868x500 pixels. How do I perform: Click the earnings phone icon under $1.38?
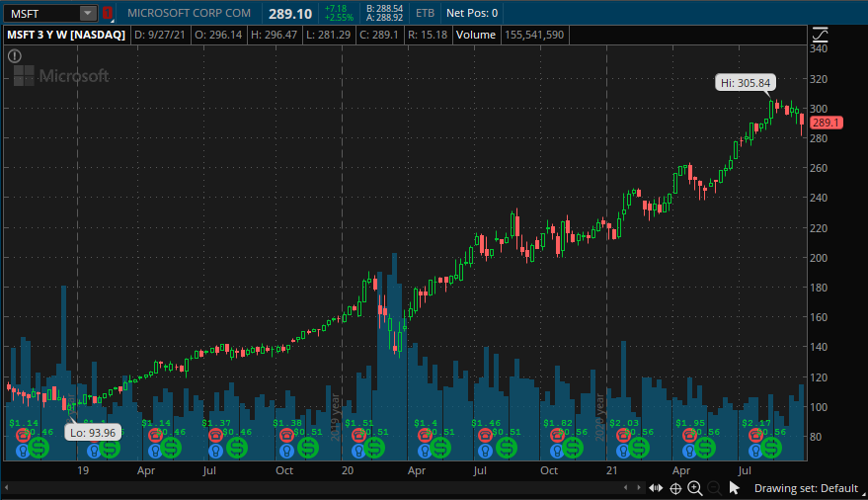tap(286, 435)
